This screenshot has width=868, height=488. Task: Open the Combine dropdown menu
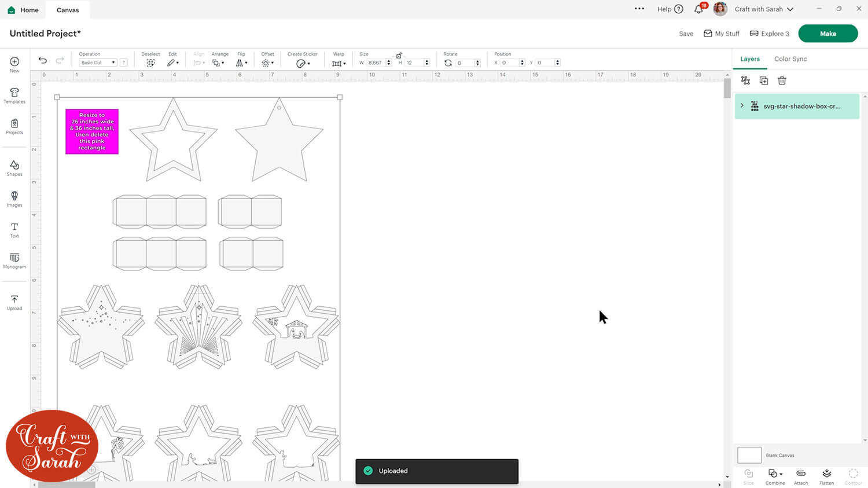[x=775, y=476]
